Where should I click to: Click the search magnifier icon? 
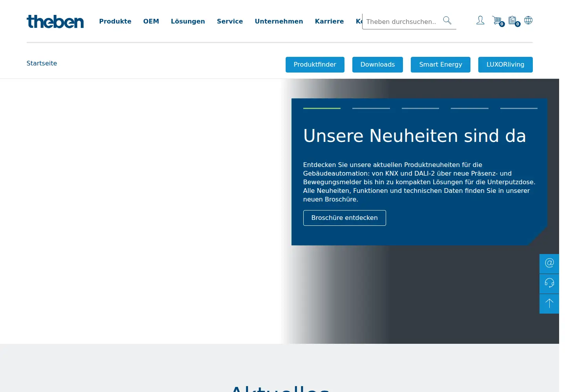click(x=447, y=20)
